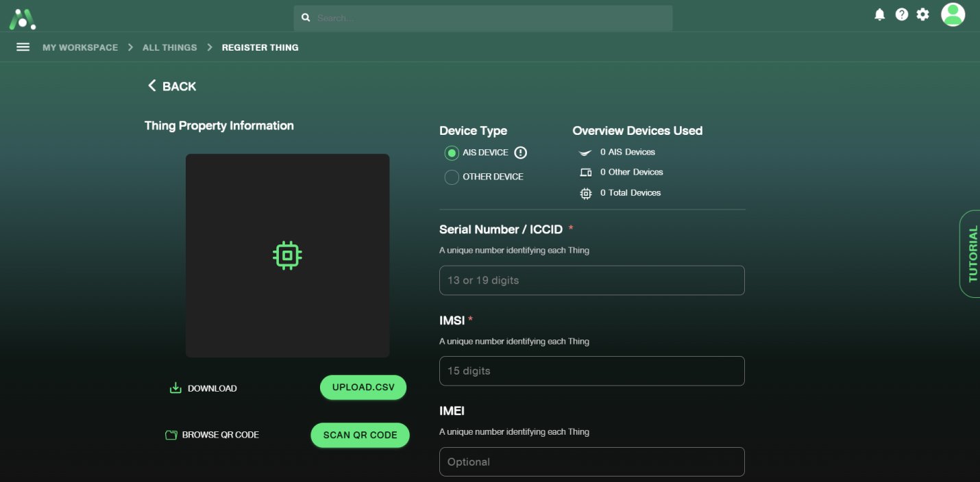Open the notifications bell
Viewport: 980px width, 482px height.
pyautogui.click(x=880, y=14)
